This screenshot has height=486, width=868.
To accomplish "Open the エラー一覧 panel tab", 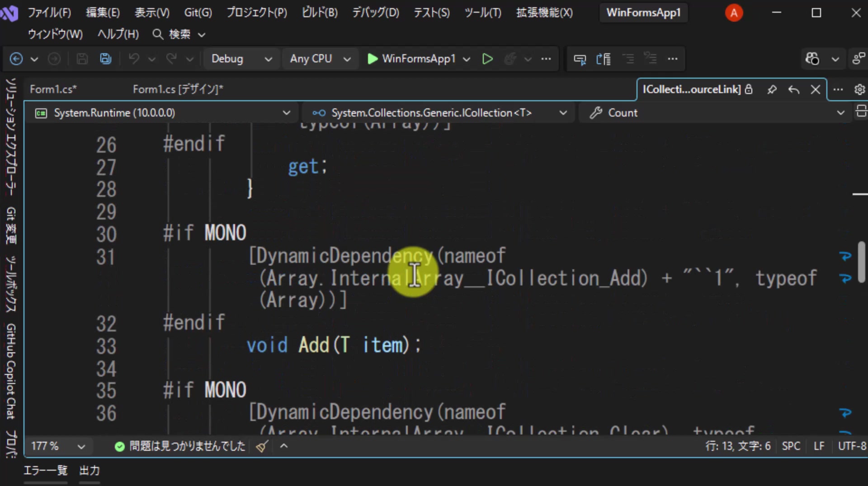I will [45, 471].
